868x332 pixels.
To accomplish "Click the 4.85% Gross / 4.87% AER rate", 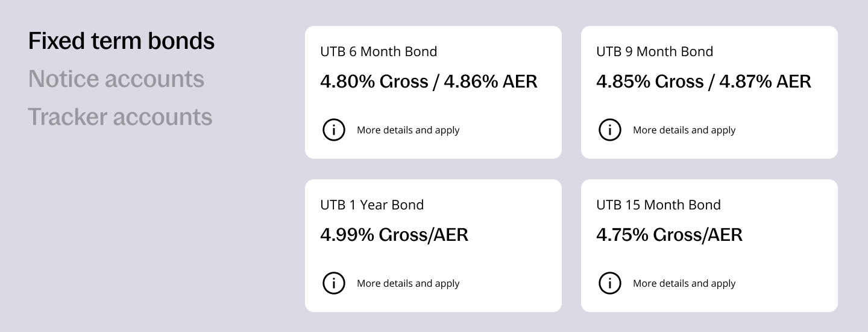I will point(703,81).
